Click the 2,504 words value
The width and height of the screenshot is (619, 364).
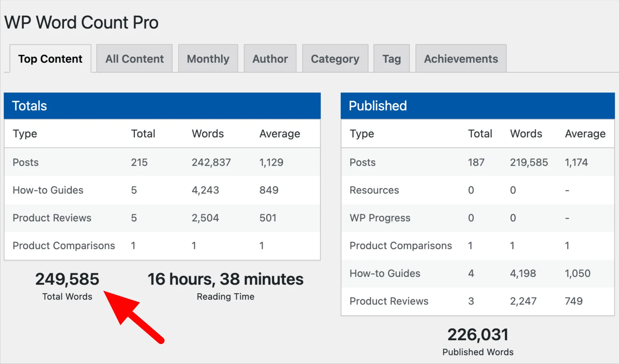click(205, 218)
